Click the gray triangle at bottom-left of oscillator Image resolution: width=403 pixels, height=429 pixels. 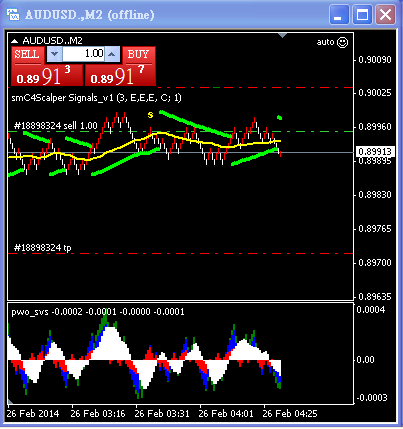point(10,401)
